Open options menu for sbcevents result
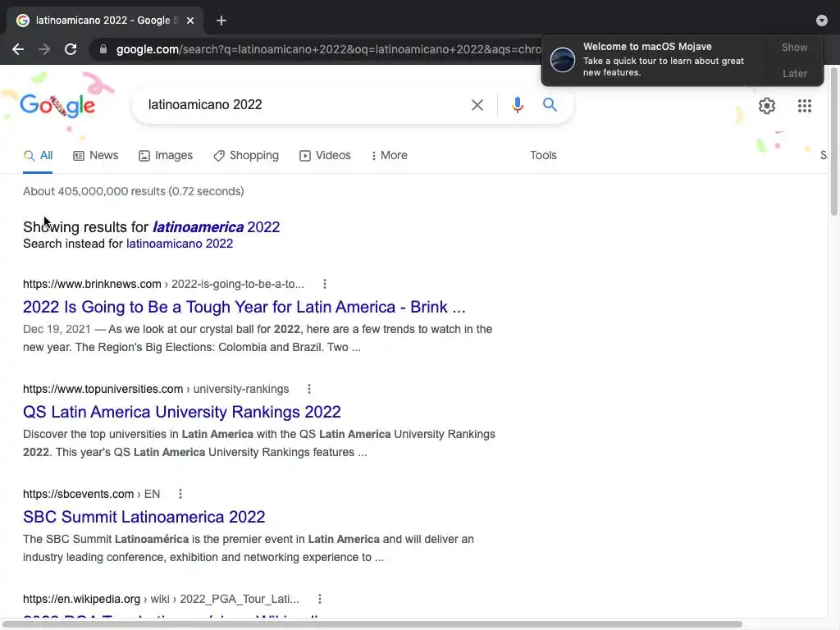The image size is (840, 630). click(180, 494)
